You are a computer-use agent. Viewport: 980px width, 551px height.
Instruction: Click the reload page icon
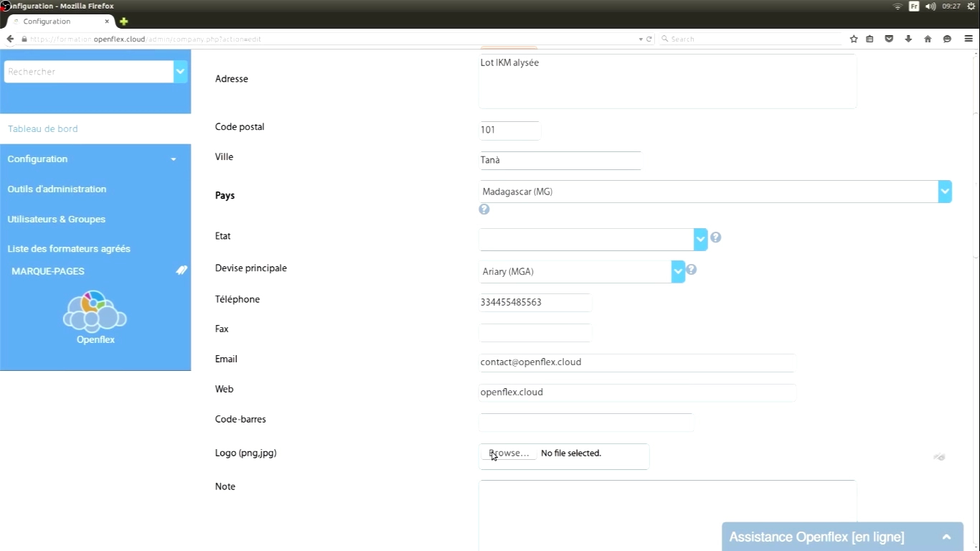(649, 39)
